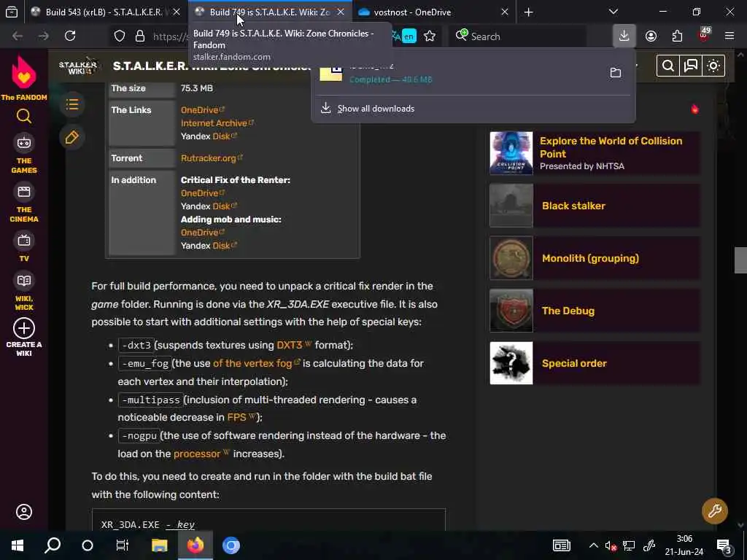Open the Wiki section book icon in sidebar
747x560 pixels.
[24, 292]
